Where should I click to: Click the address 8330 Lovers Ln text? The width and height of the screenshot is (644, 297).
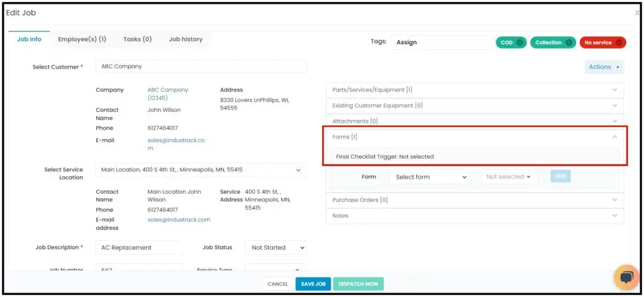(255, 104)
